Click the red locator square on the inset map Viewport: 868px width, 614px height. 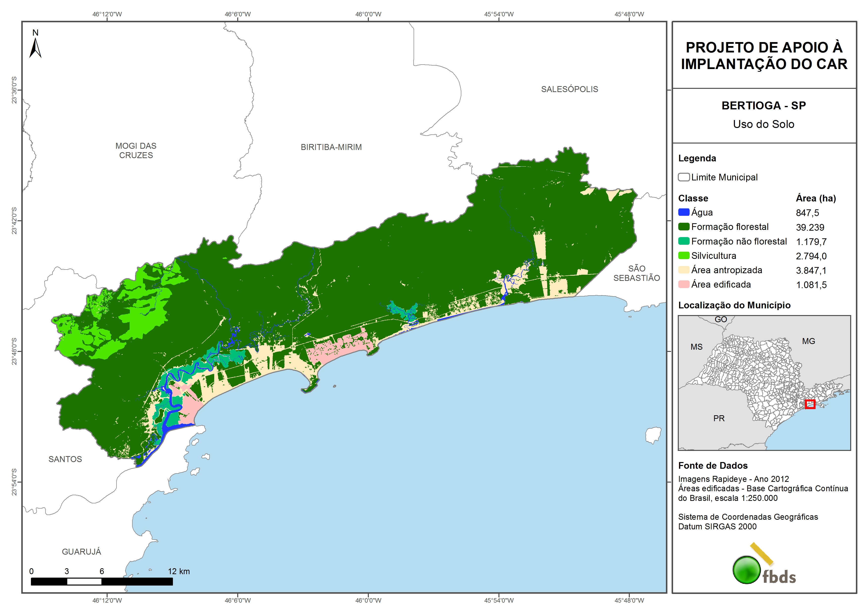point(810,404)
